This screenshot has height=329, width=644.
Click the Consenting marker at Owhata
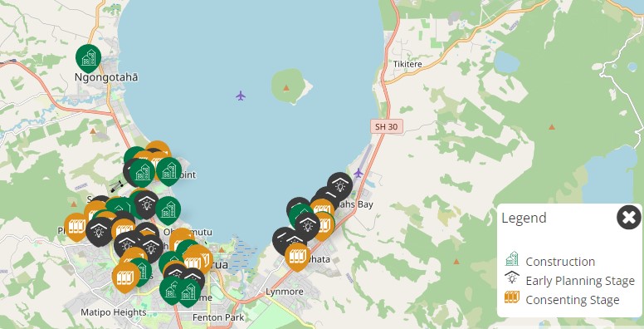(x=297, y=256)
